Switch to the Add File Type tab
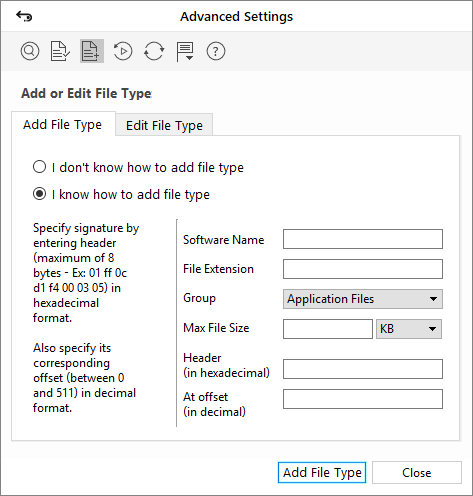Viewport: 473px width, 496px height. [63, 124]
